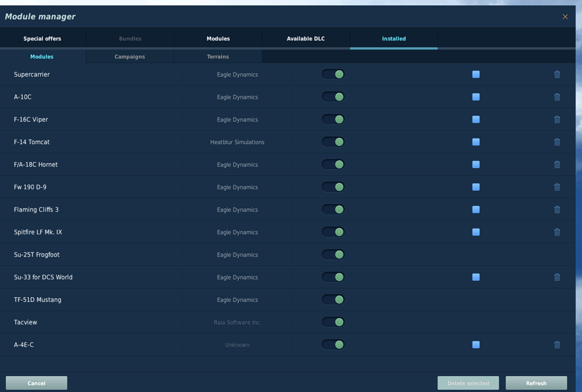
Task: Select A-10C blue checkbox
Action: coord(476,97)
